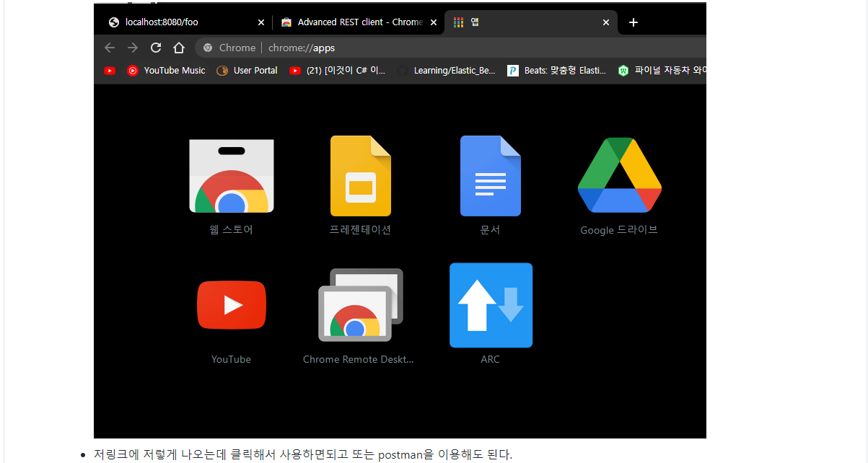This screenshot has width=868, height=463.
Task: Click the home icon in the toolbar
Action: click(x=179, y=48)
